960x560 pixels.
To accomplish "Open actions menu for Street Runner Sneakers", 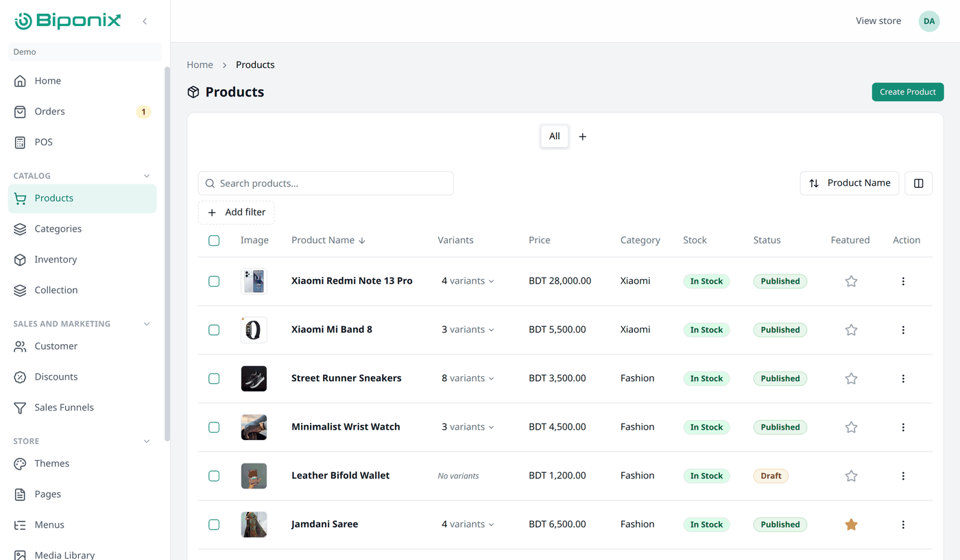I will (903, 378).
